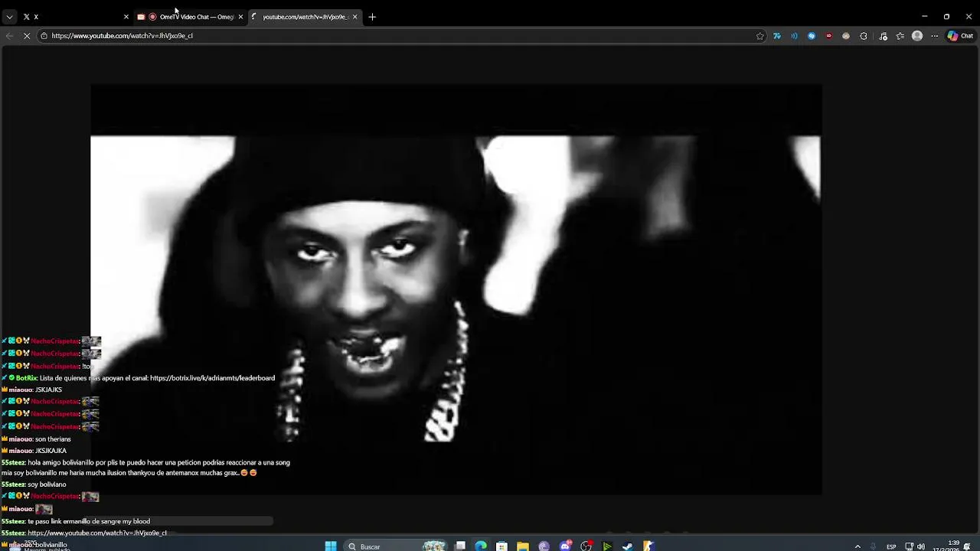Open the browser settings and more menu
980x551 pixels.
click(934, 36)
